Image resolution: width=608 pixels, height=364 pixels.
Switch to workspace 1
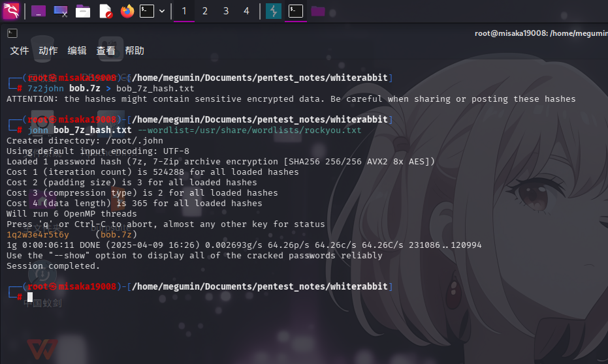click(184, 11)
